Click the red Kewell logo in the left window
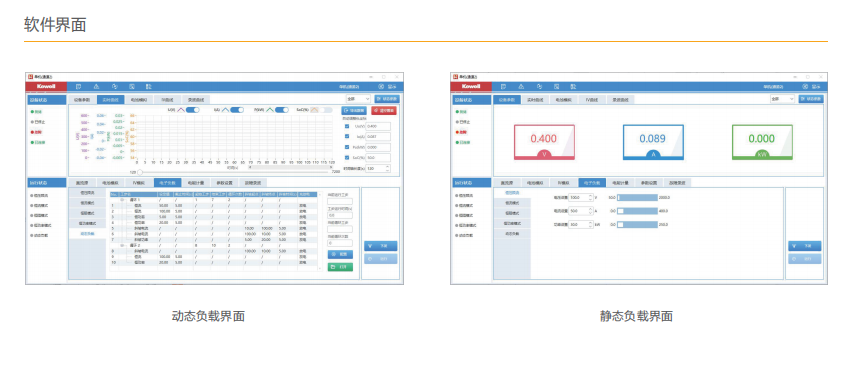Image resolution: width=860 pixels, height=382 pixels. [x=46, y=86]
